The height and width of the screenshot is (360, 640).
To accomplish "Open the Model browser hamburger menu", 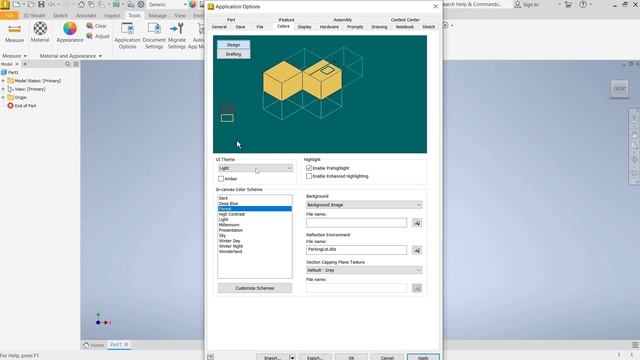I will [x=76, y=64].
